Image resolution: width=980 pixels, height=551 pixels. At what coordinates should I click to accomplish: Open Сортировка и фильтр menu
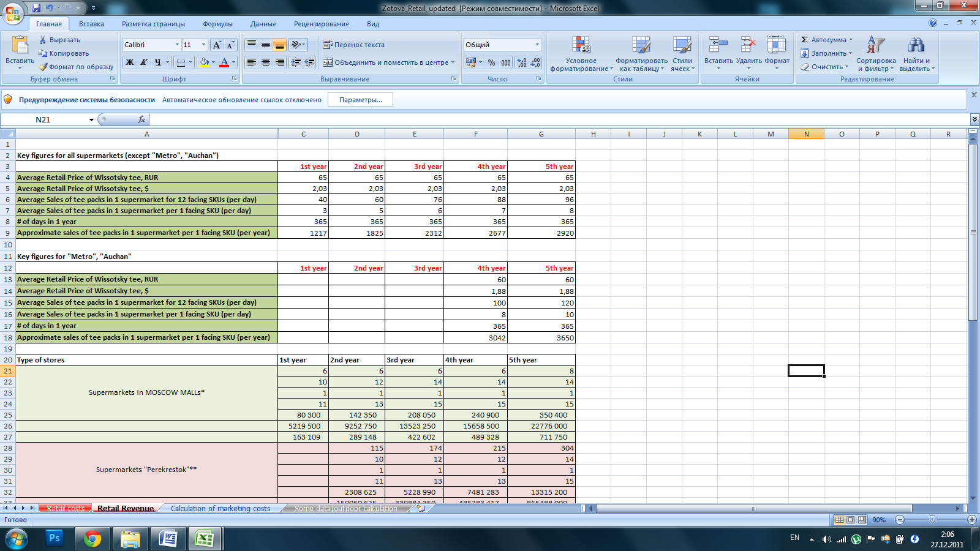(x=876, y=54)
